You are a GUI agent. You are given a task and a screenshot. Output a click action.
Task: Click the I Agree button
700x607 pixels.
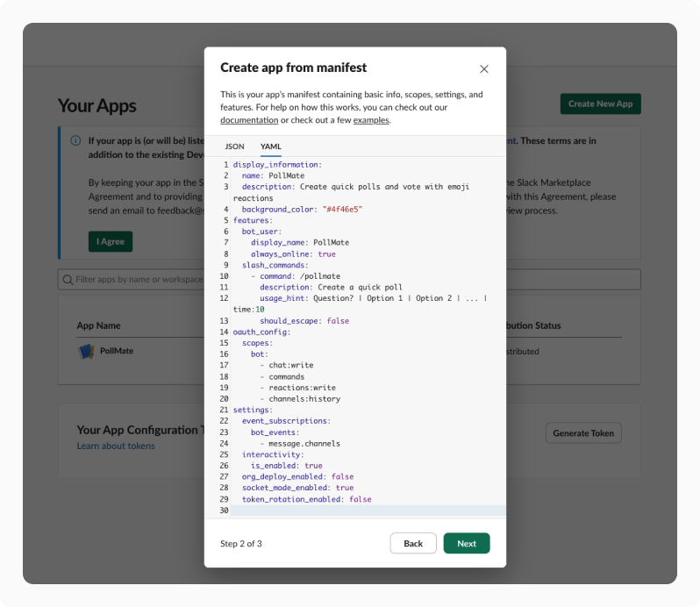click(x=111, y=241)
